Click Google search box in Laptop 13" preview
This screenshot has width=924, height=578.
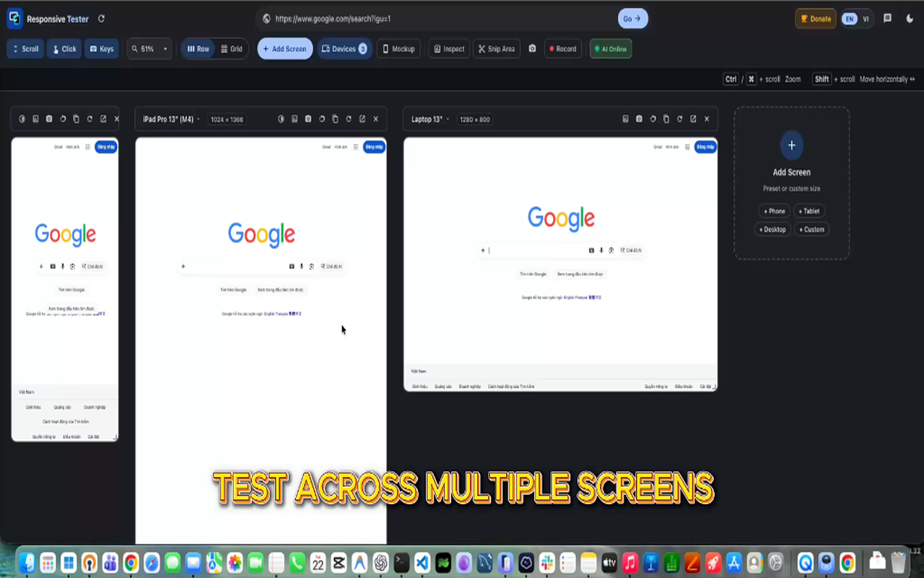[561, 251]
